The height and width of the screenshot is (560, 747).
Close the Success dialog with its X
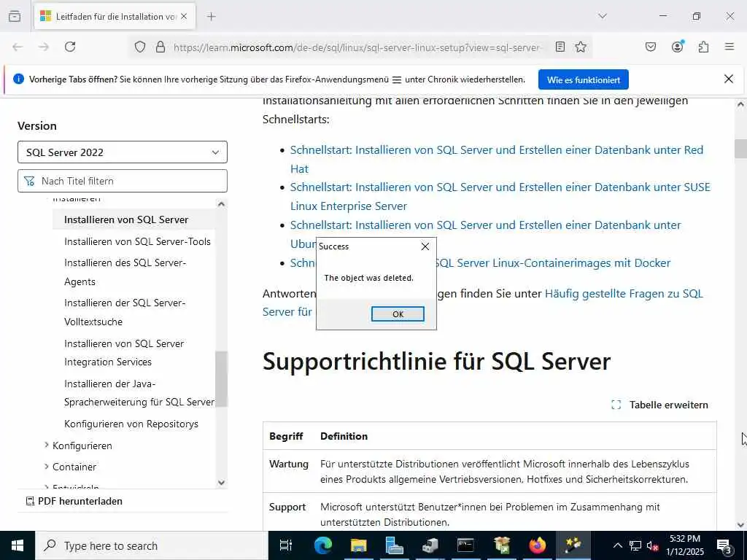pos(425,246)
